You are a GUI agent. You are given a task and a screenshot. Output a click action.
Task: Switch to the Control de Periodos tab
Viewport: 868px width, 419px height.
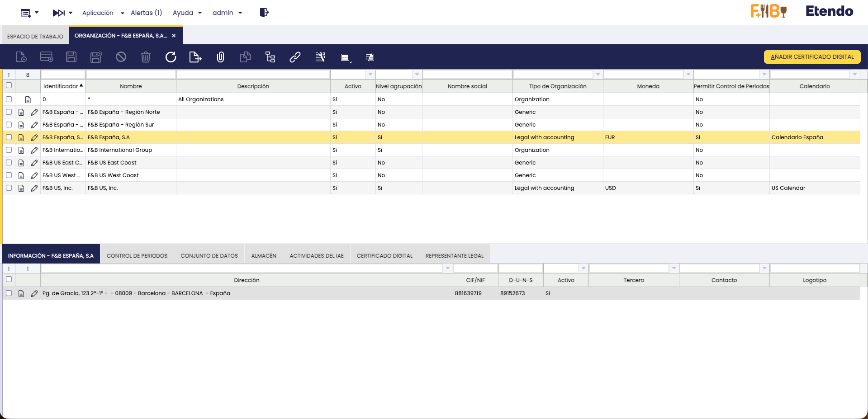137,256
